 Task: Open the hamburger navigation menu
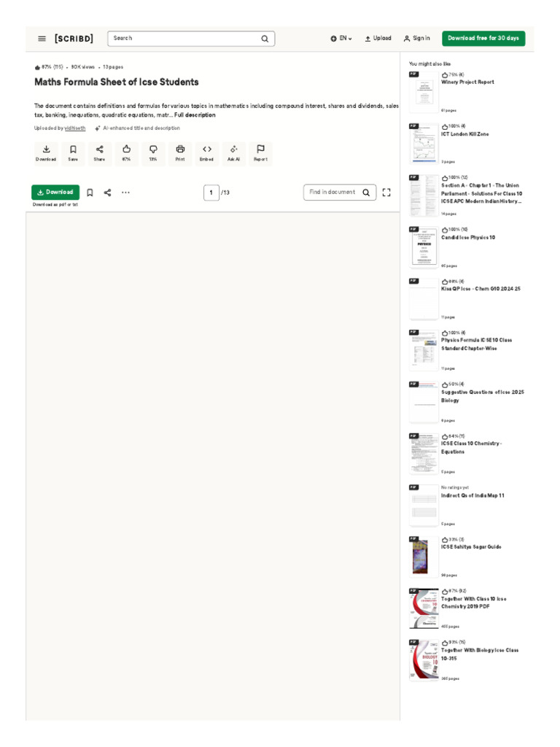tap(42, 39)
